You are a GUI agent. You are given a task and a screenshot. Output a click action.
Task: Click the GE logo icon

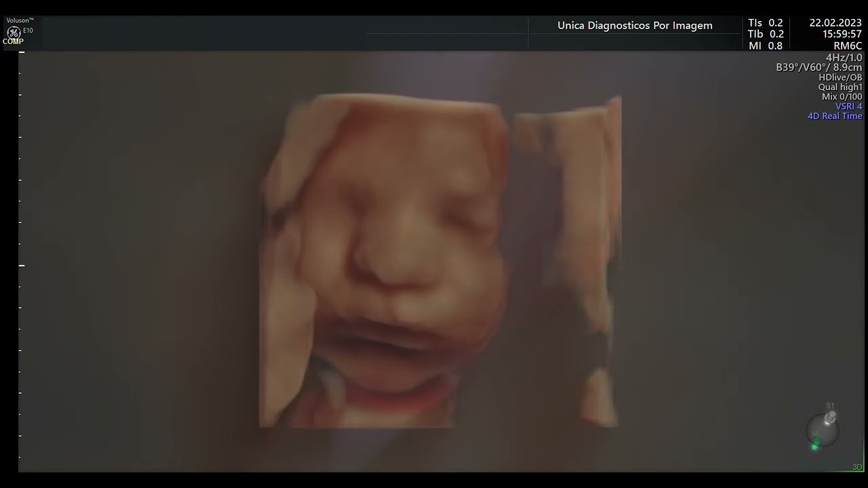click(x=13, y=32)
